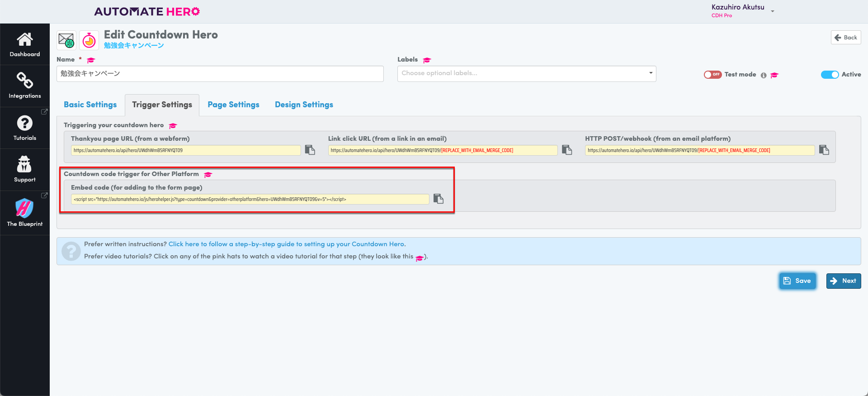Screen dimensions: 868x396
Task: Copy the HTTP POST/webhook URL
Action: pyautogui.click(x=824, y=150)
